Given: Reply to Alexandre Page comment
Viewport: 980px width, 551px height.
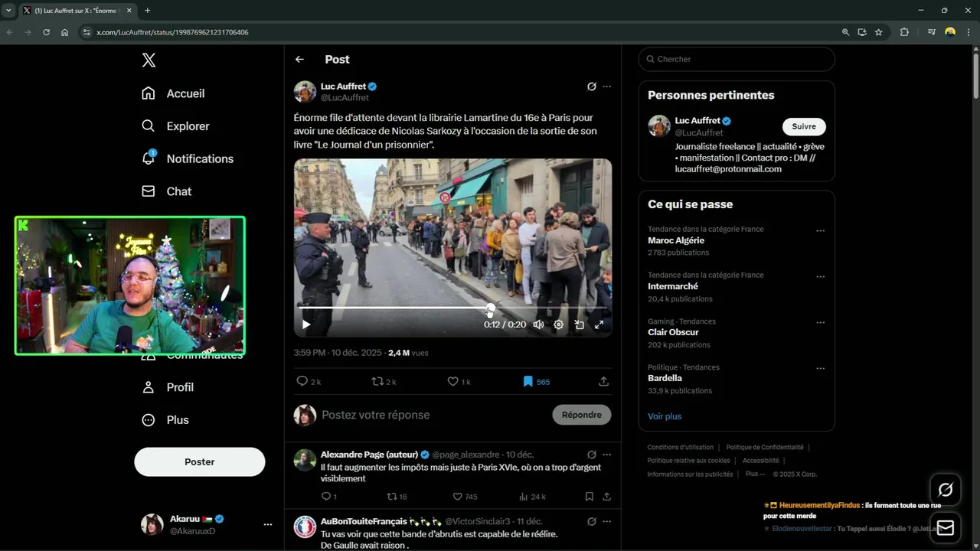Looking at the screenshot, I should click(x=325, y=497).
